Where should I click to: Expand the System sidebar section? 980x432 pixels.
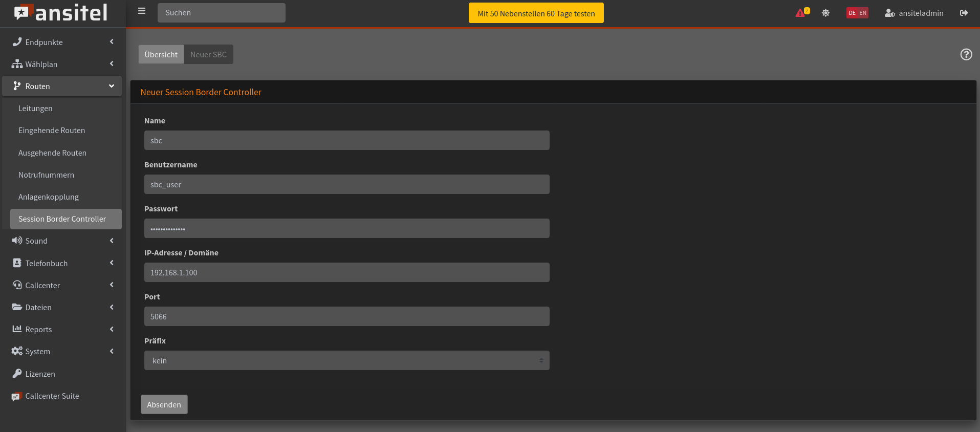pos(61,352)
